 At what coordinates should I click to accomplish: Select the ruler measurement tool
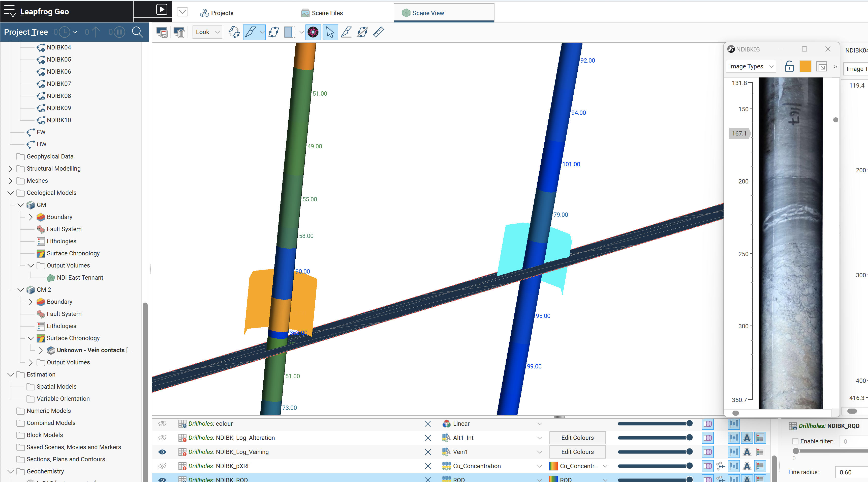(378, 32)
